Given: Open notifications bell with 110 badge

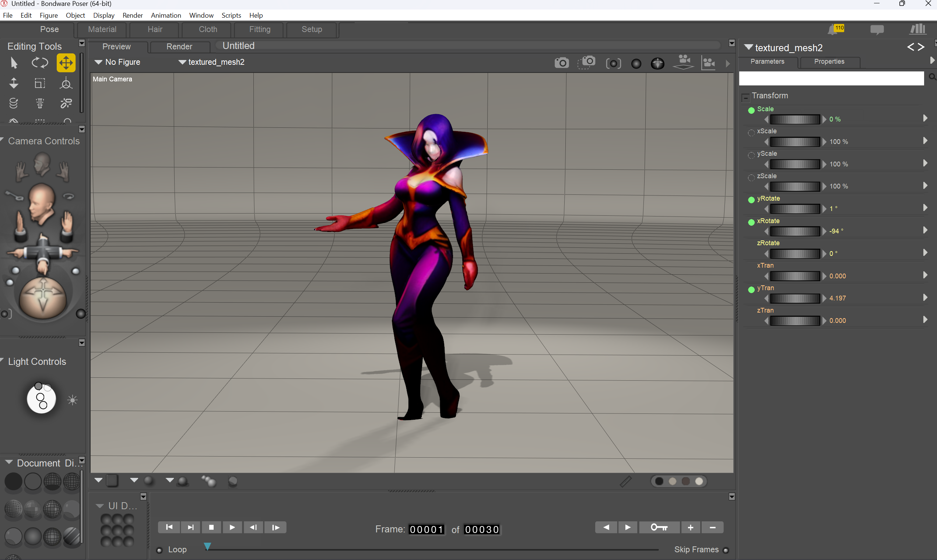Looking at the screenshot, I should pyautogui.click(x=835, y=29).
